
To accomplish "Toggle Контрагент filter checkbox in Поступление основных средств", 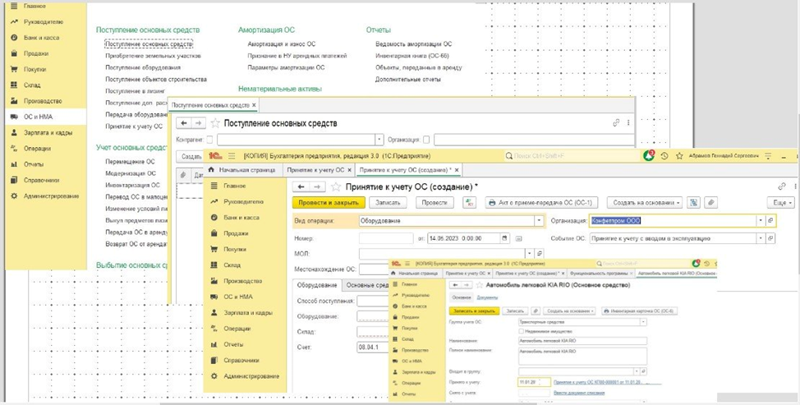I will 210,139.
